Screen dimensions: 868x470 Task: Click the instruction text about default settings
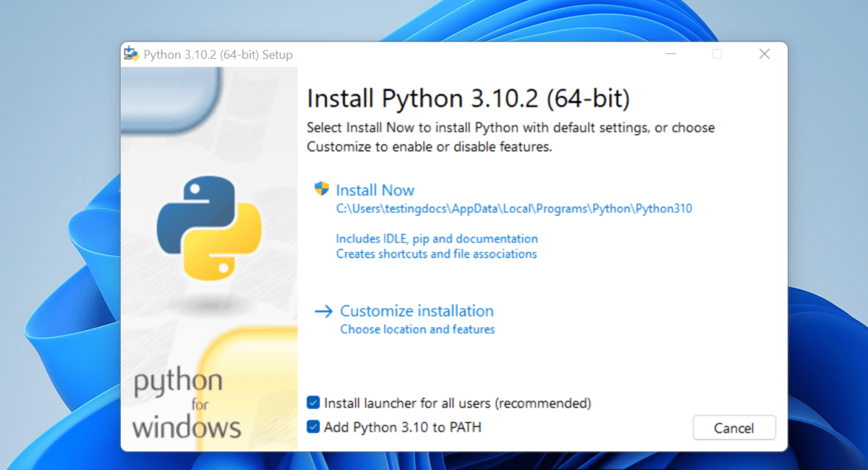[x=510, y=137]
